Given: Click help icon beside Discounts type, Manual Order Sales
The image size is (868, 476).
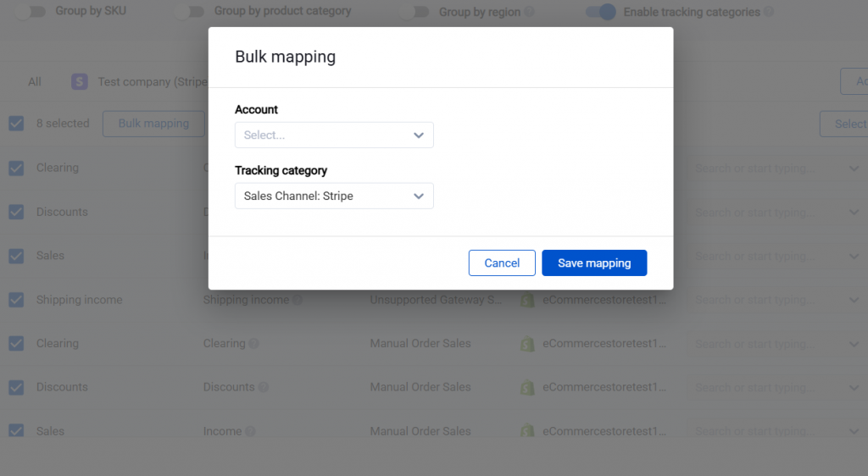Looking at the screenshot, I should [264, 388].
